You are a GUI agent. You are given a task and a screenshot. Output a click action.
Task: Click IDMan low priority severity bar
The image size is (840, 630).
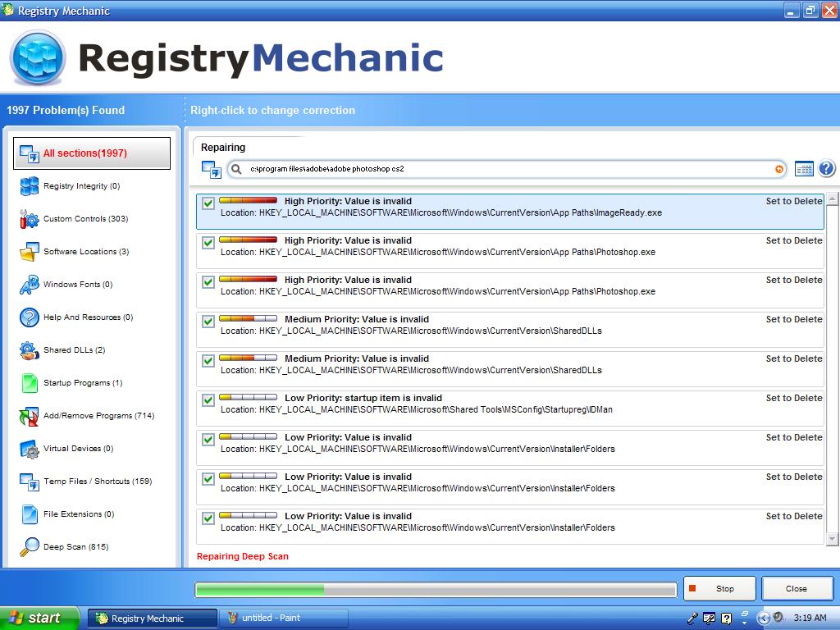pos(248,397)
